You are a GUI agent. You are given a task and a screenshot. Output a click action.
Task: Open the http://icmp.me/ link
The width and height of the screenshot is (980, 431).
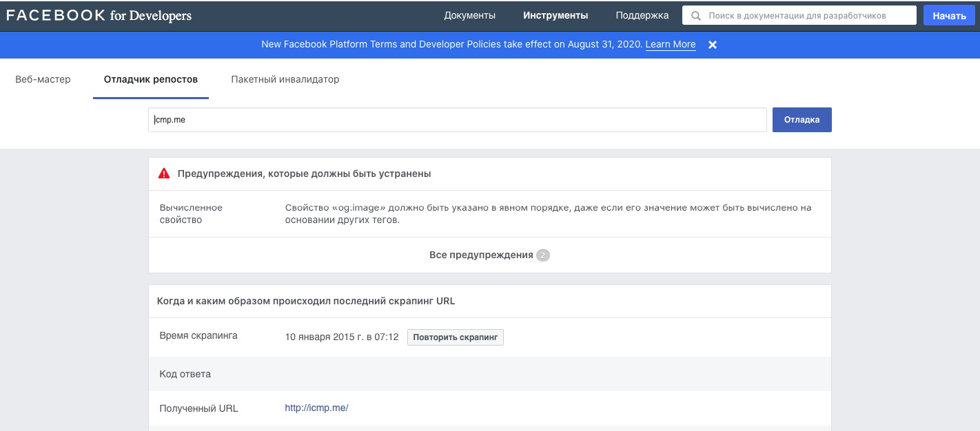click(317, 408)
